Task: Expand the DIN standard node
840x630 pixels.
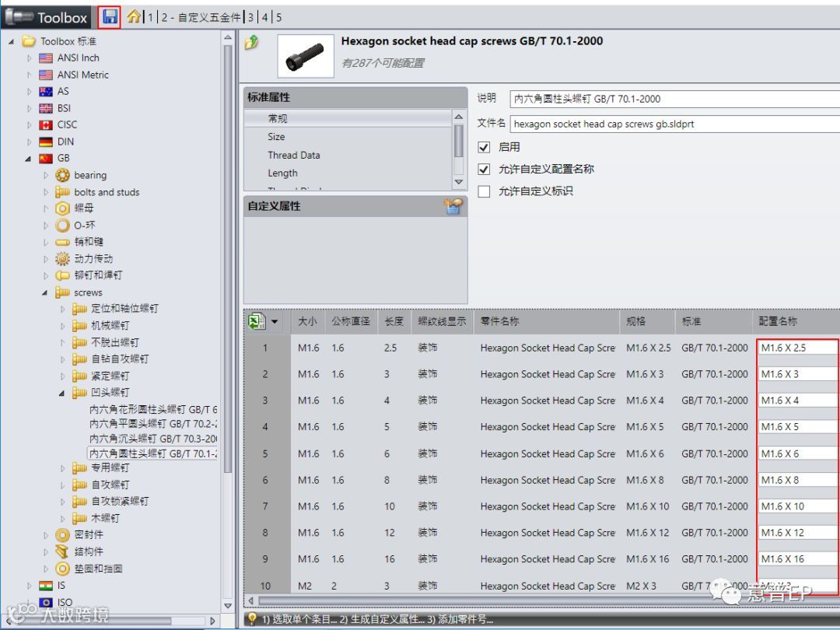Action: pyautogui.click(x=30, y=142)
